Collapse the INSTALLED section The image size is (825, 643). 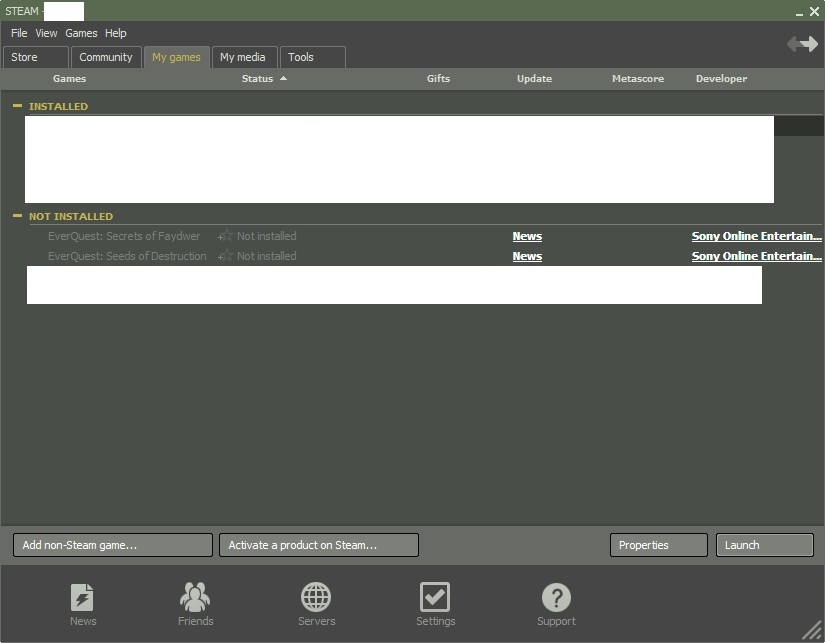click(17, 106)
